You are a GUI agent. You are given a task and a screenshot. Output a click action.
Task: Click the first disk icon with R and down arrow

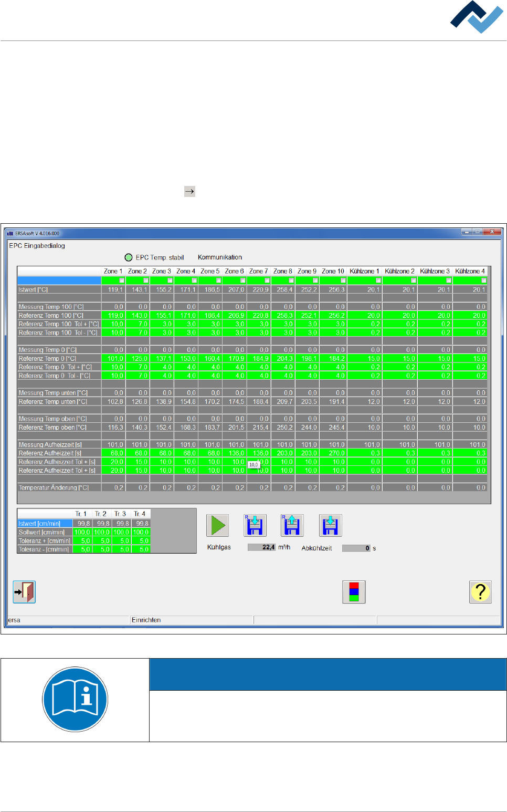point(255,525)
